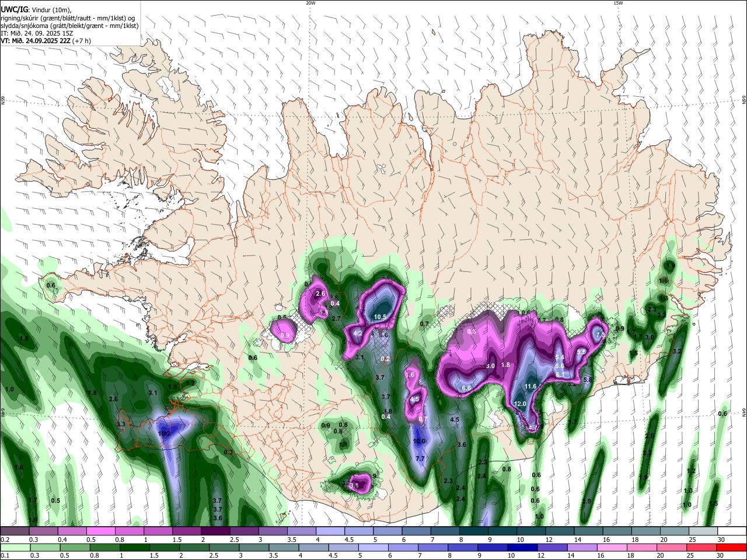Click the '6.6' value on the map

466,388
